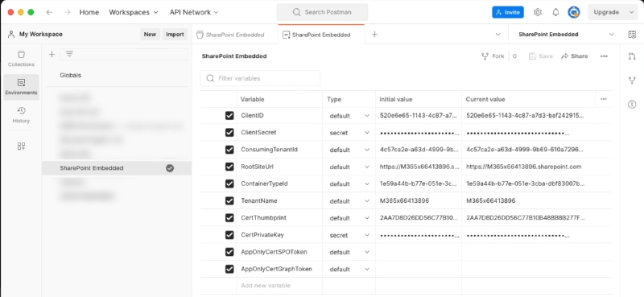Image resolution: width=644 pixels, height=297 pixels.
Task: Click the filter environments icon
Action: [69, 54]
